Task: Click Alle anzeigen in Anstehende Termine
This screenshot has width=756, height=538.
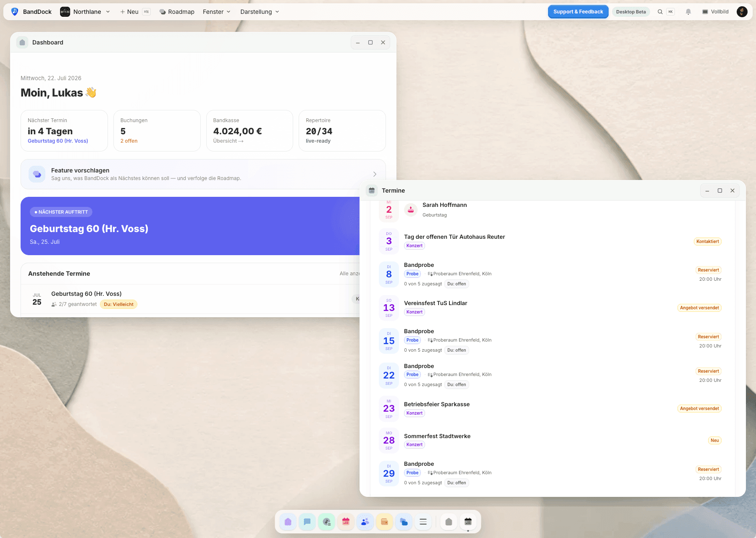Action: [349, 274]
